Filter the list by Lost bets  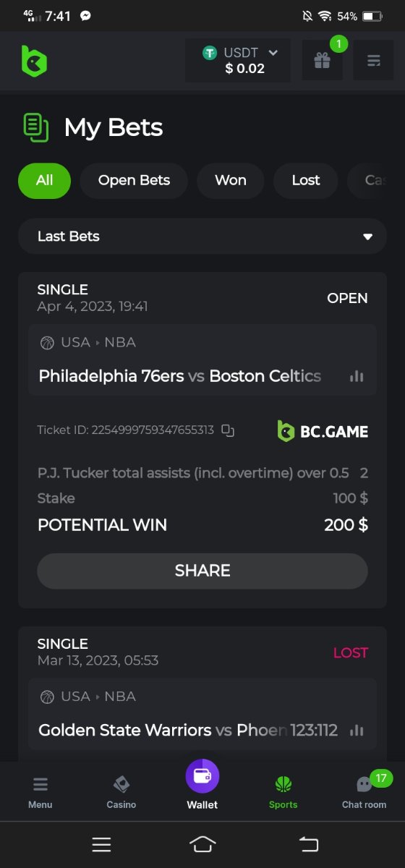306,181
